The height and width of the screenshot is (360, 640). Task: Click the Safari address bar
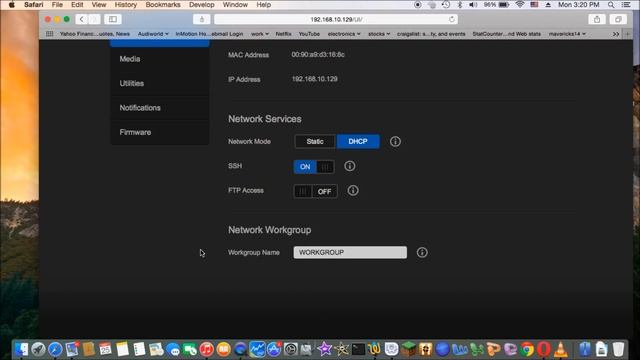336,19
